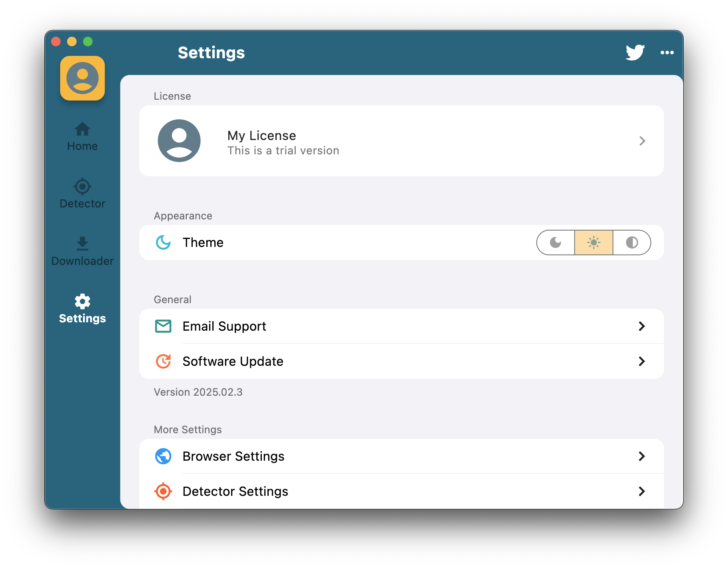Click the Detector Settings target icon

(x=163, y=491)
